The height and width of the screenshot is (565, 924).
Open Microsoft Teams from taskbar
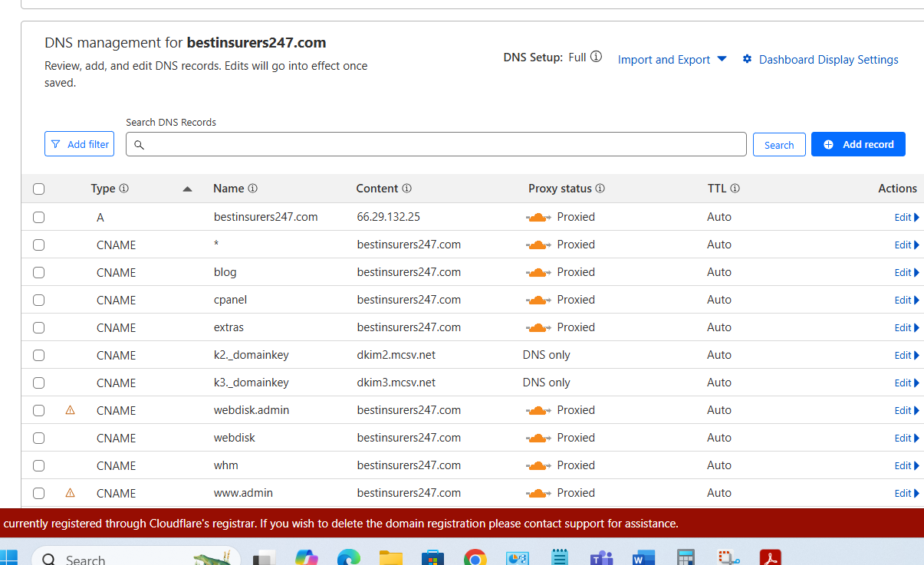point(601,558)
